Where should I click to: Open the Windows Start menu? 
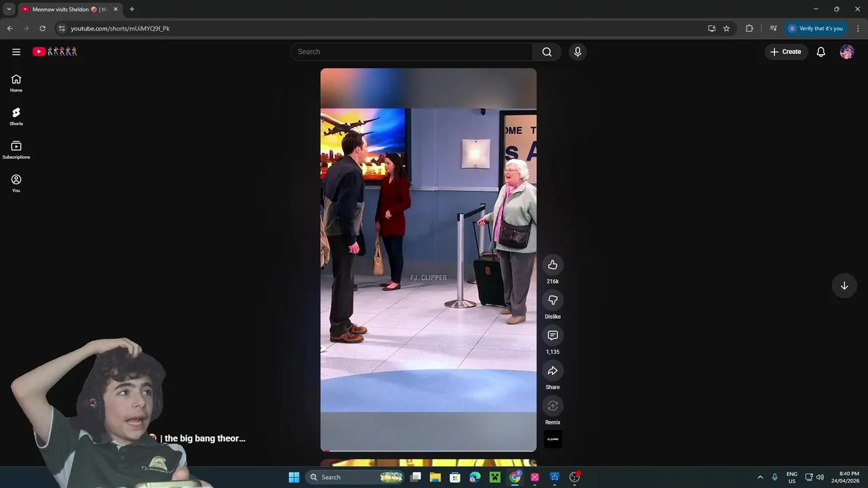tap(294, 477)
